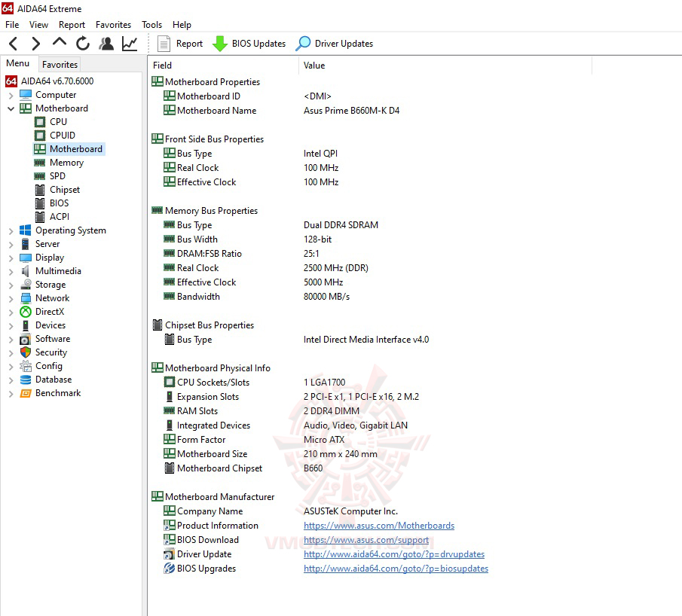Select the graph/monitoring icon in the toolbar

point(129,43)
